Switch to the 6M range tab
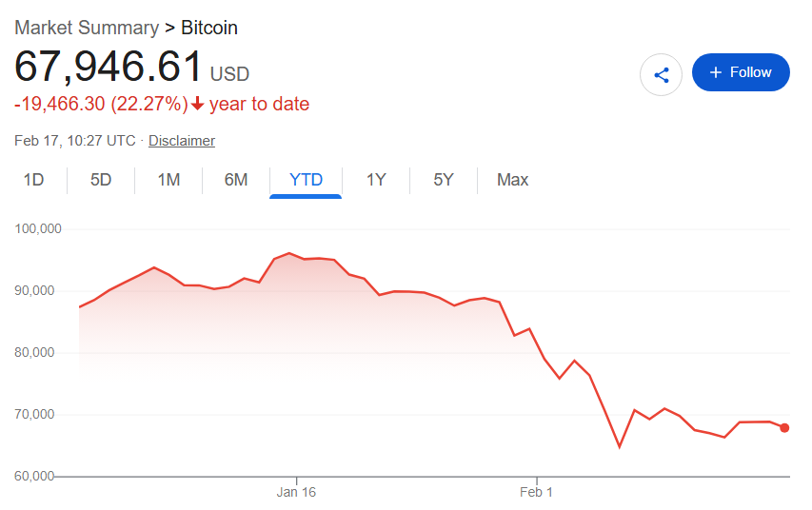The width and height of the screenshot is (812, 510). 236,180
